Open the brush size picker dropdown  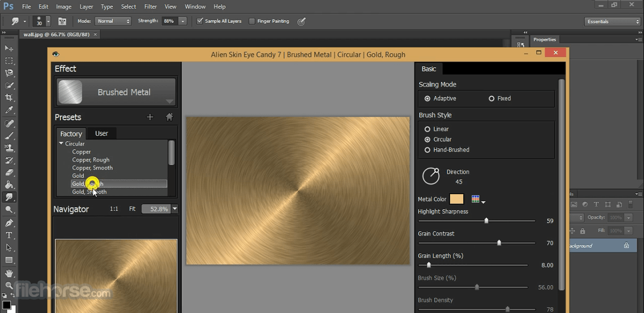pos(48,21)
